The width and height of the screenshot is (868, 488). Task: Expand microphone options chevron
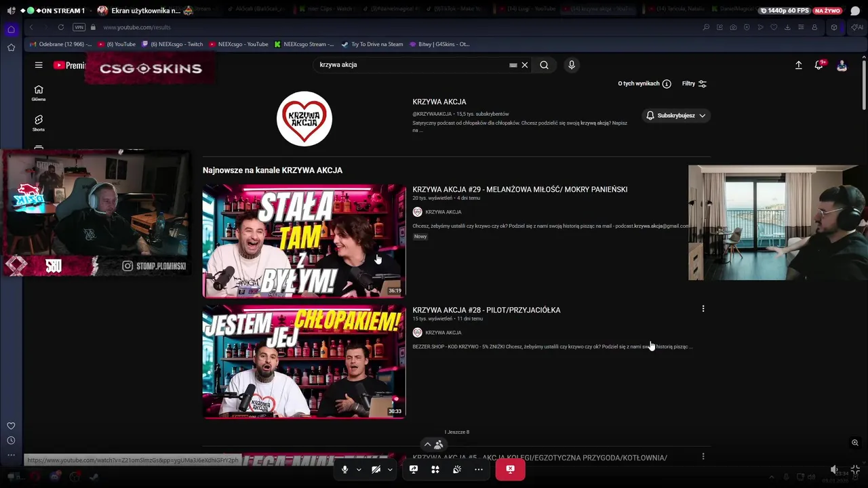pyautogui.click(x=359, y=470)
